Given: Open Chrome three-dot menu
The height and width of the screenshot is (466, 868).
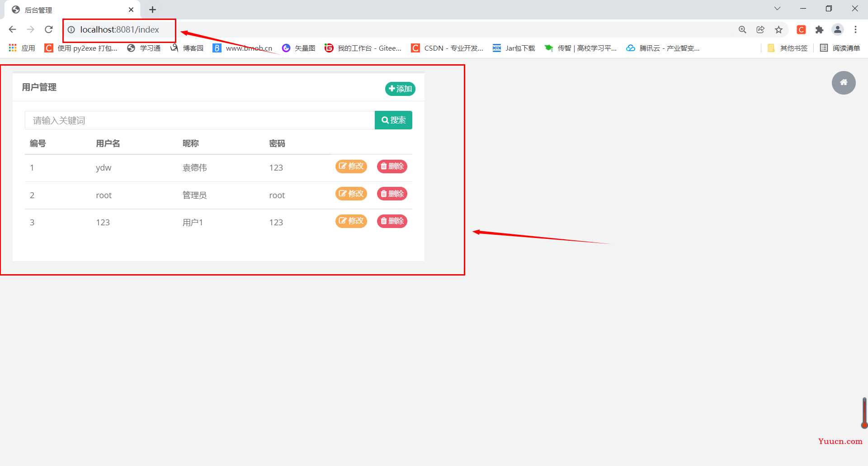Looking at the screenshot, I should 855,30.
